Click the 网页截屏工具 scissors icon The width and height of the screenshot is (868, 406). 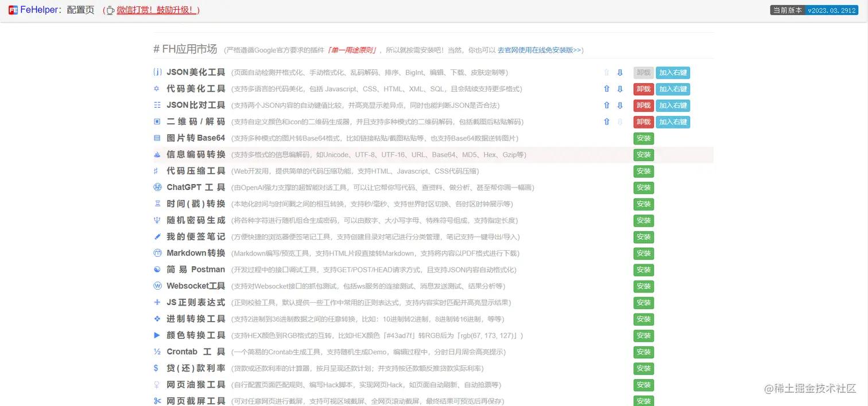tap(157, 401)
